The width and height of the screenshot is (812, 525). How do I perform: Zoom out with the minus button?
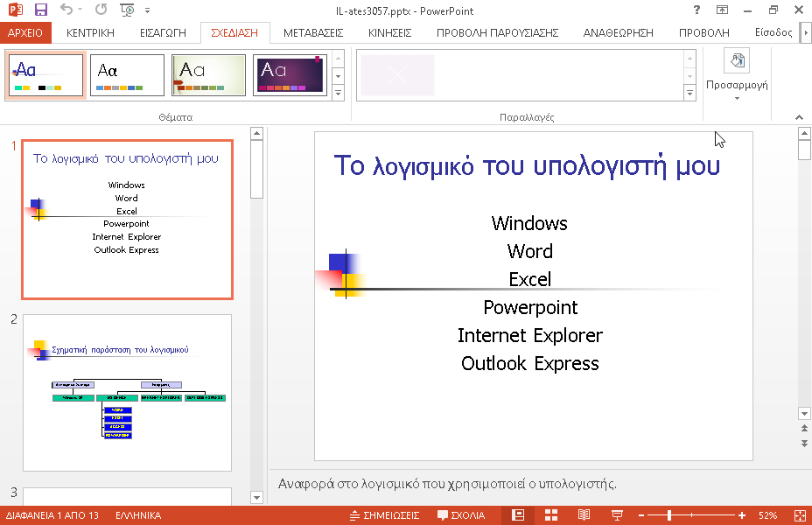tap(641, 515)
